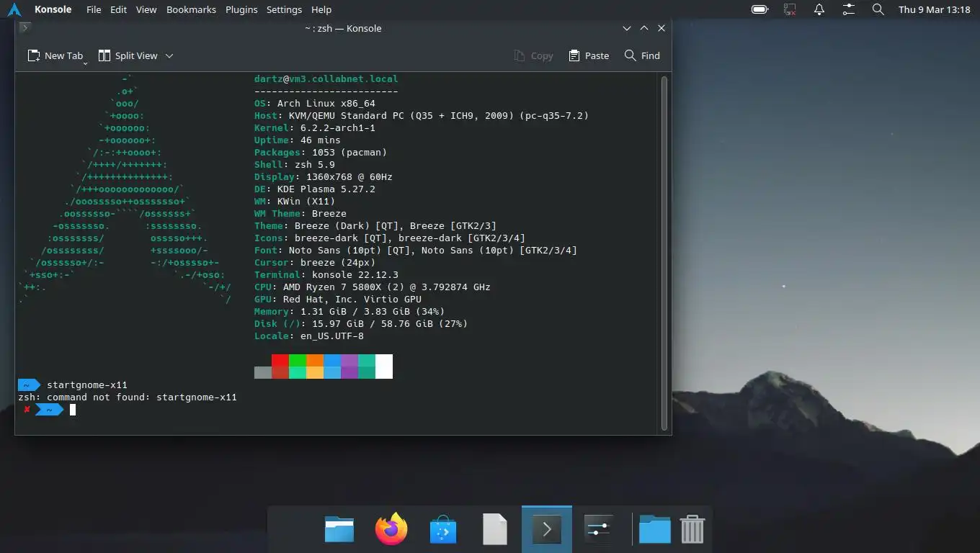Click the 'CPU: AMD Ryzen 7 5800X' line

click(373, 287)
